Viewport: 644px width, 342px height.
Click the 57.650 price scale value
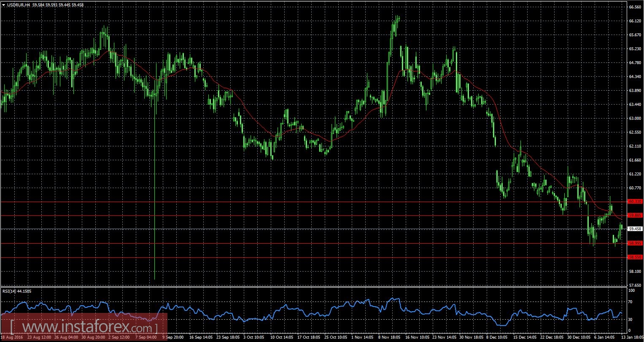point(635,285)
